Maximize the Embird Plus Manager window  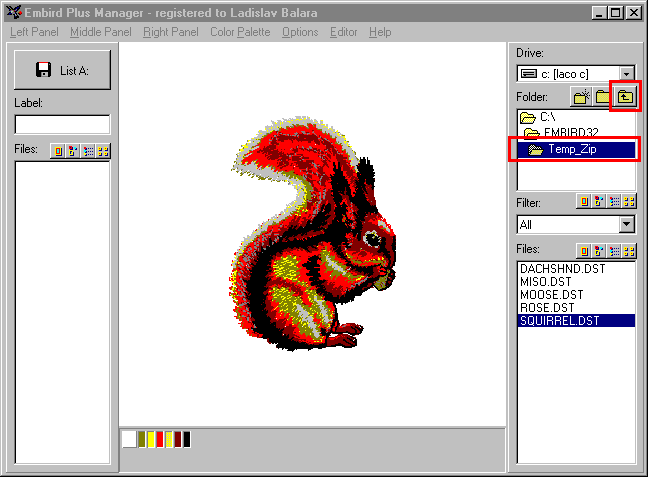615,13
